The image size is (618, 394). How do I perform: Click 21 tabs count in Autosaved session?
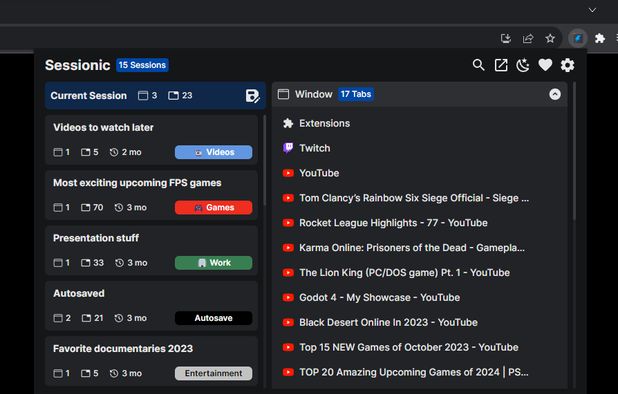point(99,318)
